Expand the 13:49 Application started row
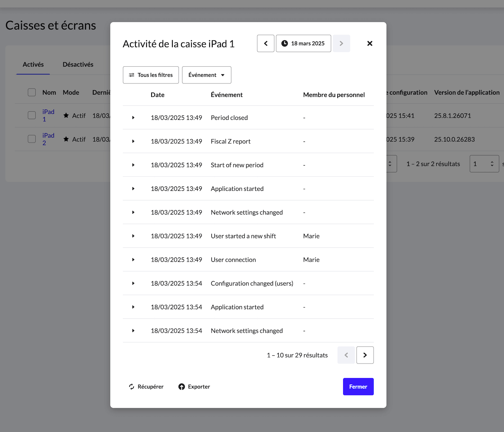This screenshot has width=504, height=432. [133, 189]
